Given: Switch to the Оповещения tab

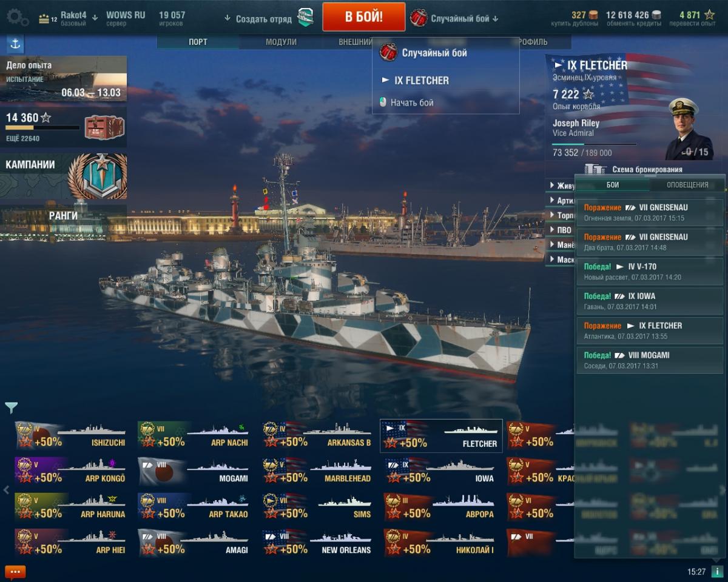Looking at the screenshot, I should (687, 185).
